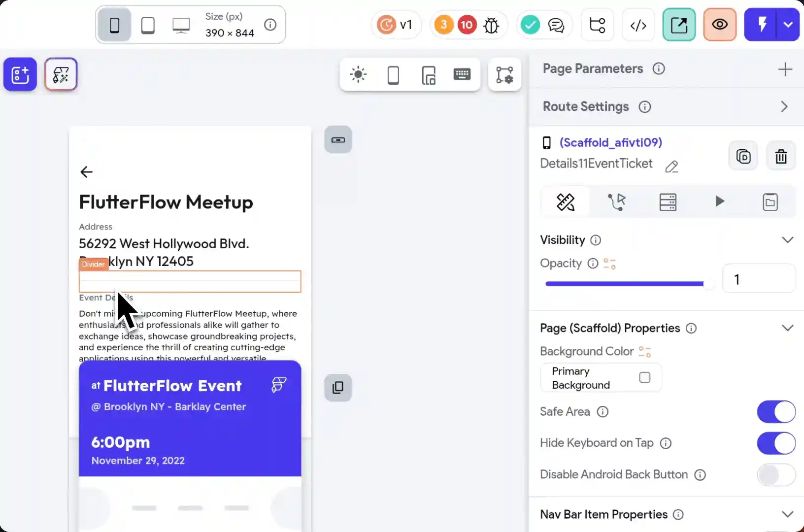
Task: Open the bug debug icon
Action: point(491,25)
